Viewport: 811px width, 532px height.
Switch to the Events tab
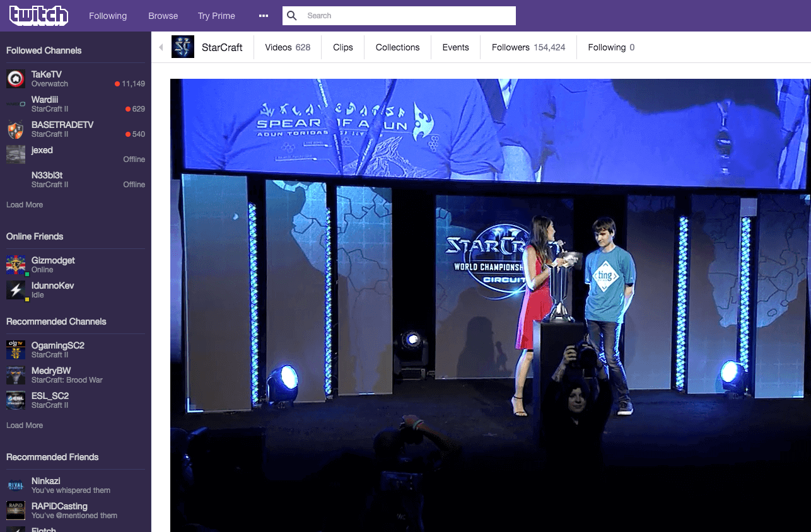(455, 47)
